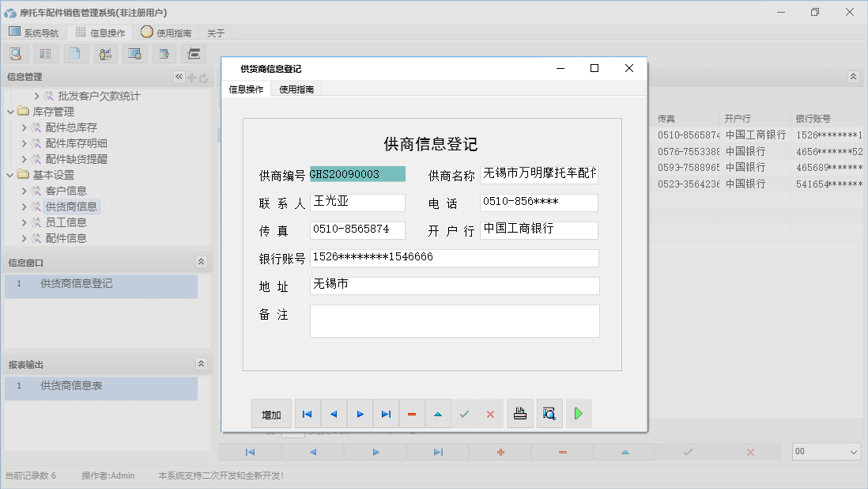Select the query search icon in the toolbar
This screenshot has width=868, height=489.
(16, 53)
